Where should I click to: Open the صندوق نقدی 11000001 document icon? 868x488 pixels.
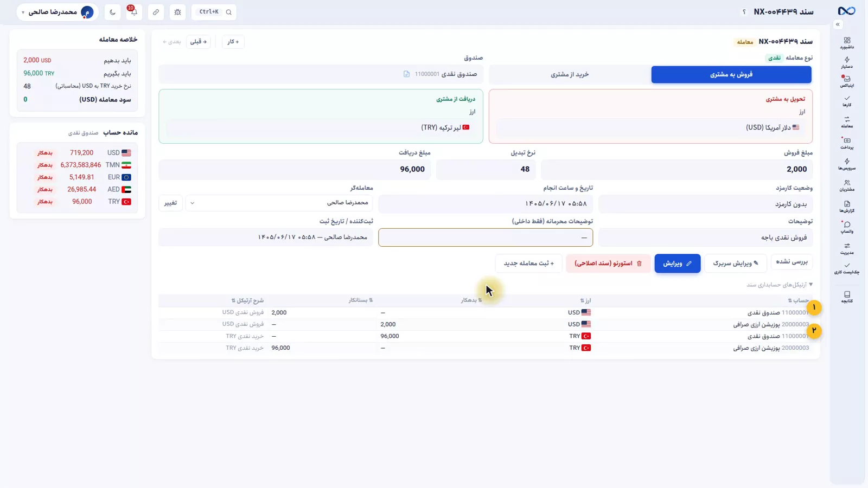(406, 74)
